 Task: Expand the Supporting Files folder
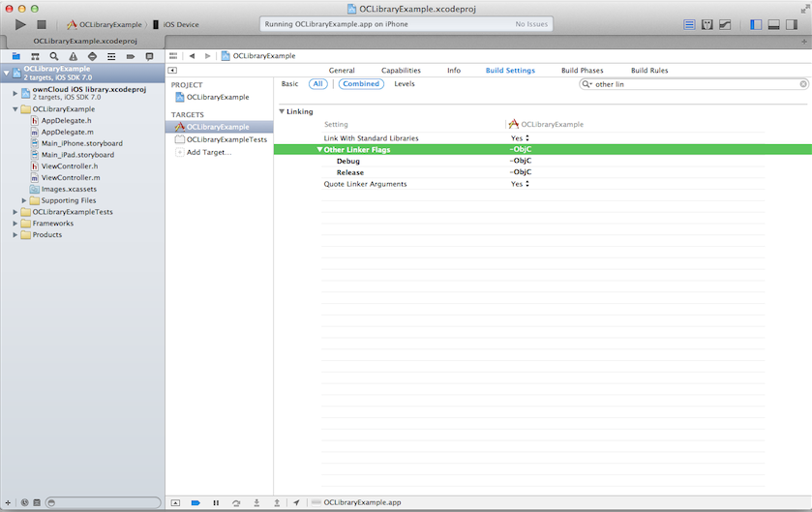tap(24, 200)
